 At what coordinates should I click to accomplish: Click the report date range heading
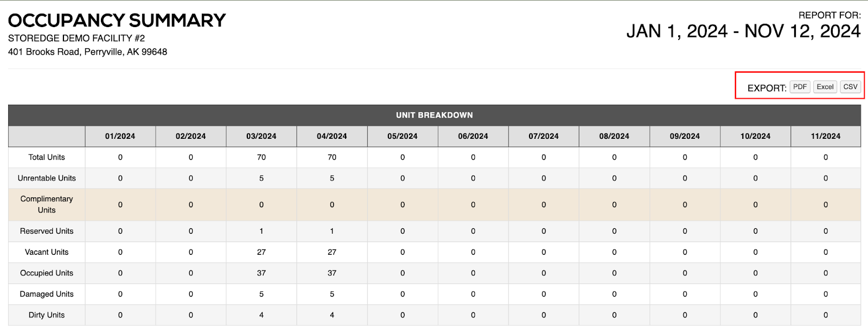[x=743, y=31]
